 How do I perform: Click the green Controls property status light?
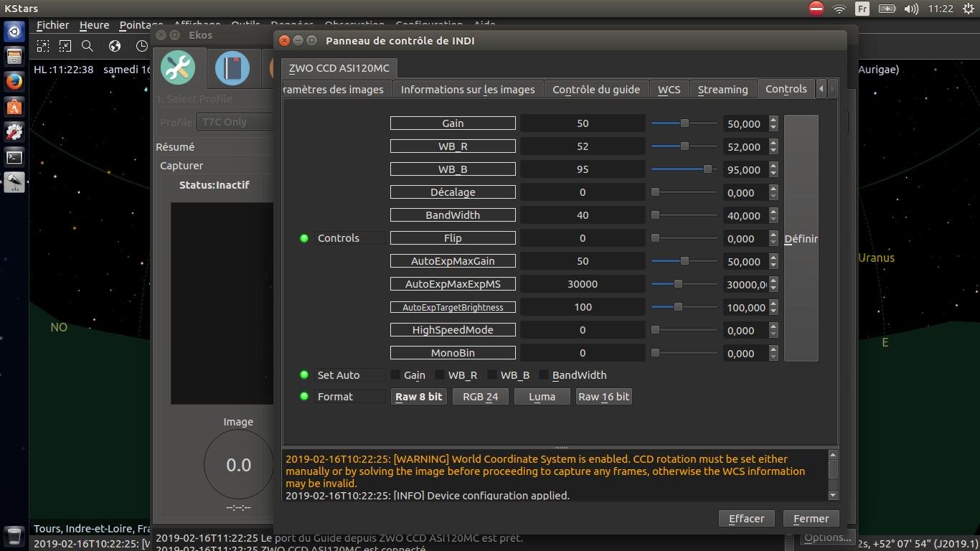click(x=304, y=238)
